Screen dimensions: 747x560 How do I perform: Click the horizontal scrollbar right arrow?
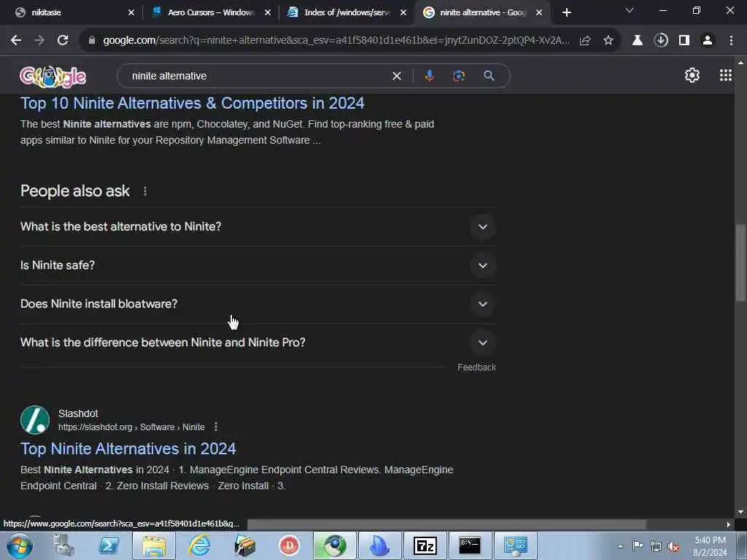point(729,524)
